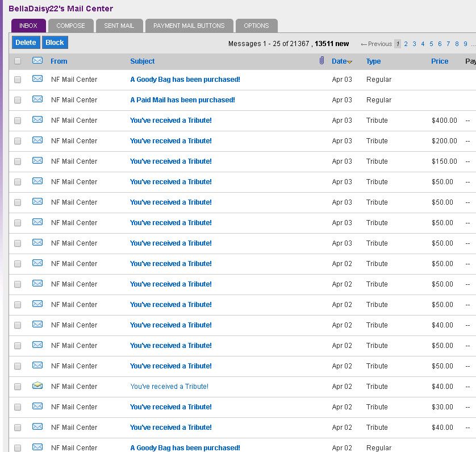Click the $400.00 price value

coord(444,121)
